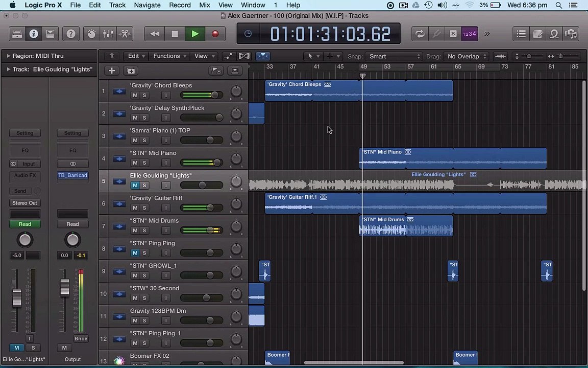Open the global tracks dropdown button
The width and height of the screenshot is (588, 368).
click(x=235, y=71)
